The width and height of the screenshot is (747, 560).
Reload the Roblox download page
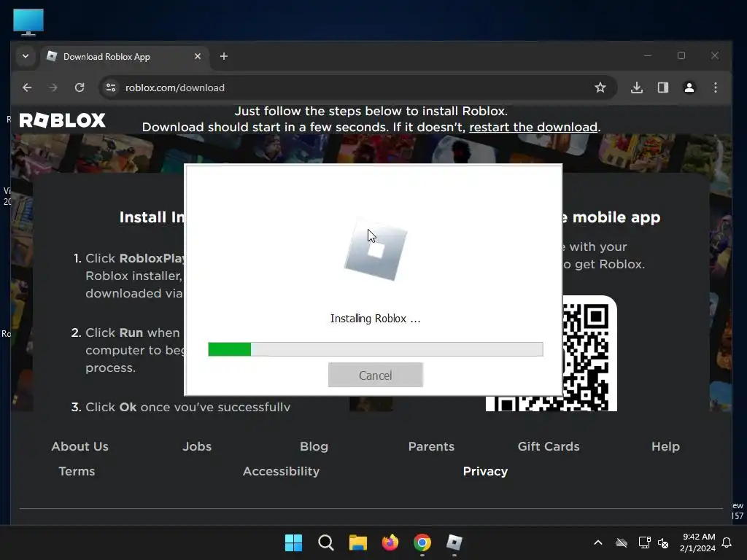pos(80,87)
